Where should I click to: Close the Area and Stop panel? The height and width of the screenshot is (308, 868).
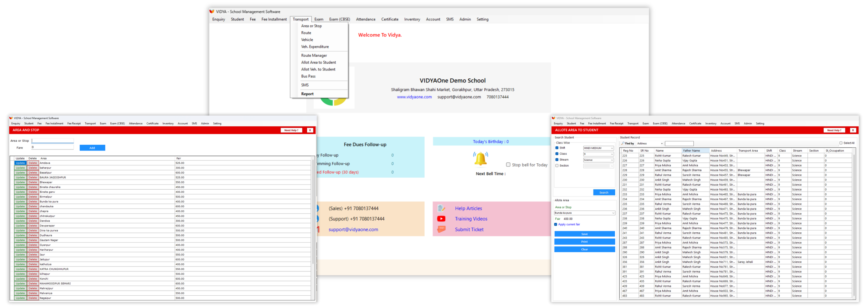pos(310,130)
